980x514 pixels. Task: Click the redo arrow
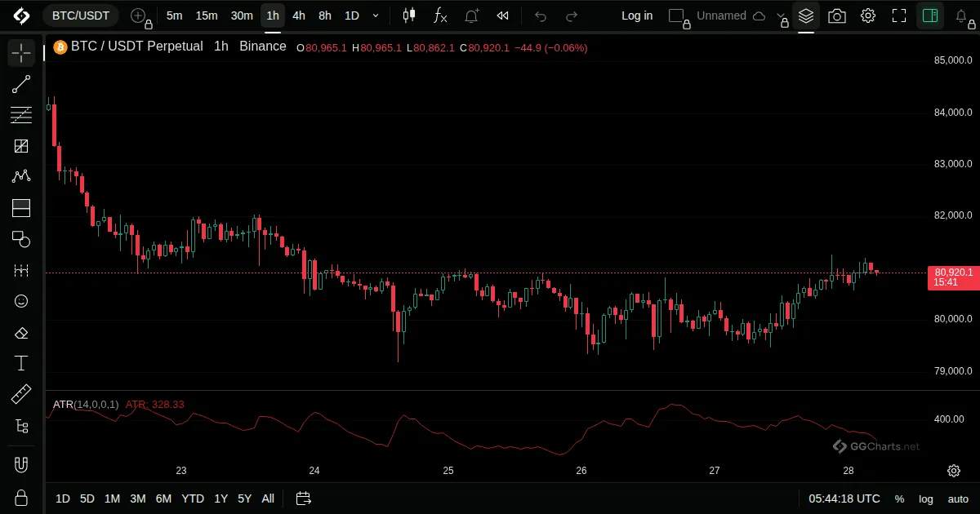click(572, 16)
